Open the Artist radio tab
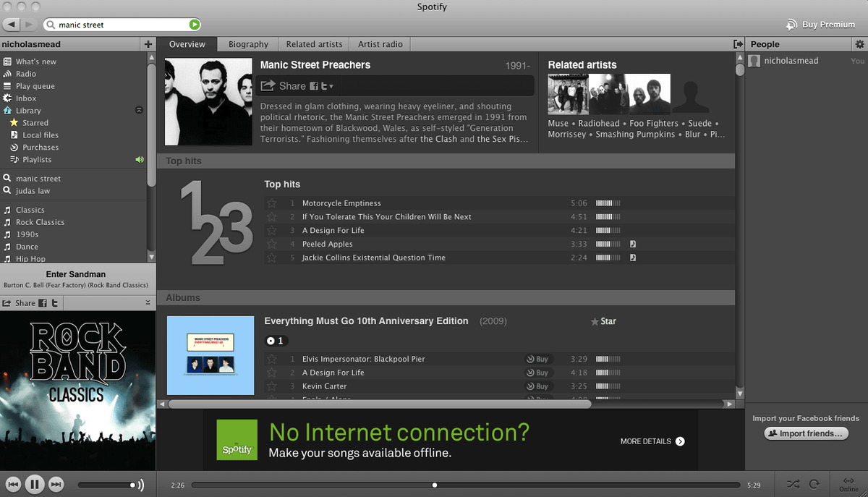Viewport: 868px width, 497px height. tap(379, 44)
